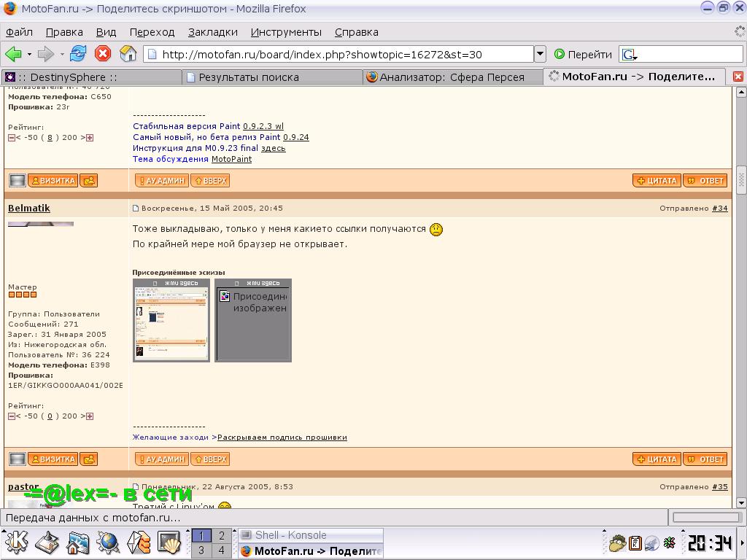Open the second broken attachment thumbnail
This screenshot has height=560, width=747.
pyautogui.click(x=253, y=321)
